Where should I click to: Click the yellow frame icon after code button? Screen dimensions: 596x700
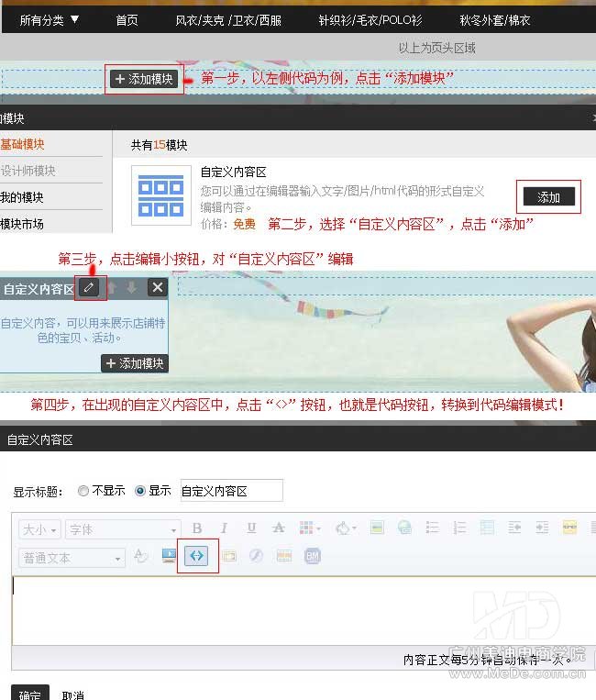(229, 556)
